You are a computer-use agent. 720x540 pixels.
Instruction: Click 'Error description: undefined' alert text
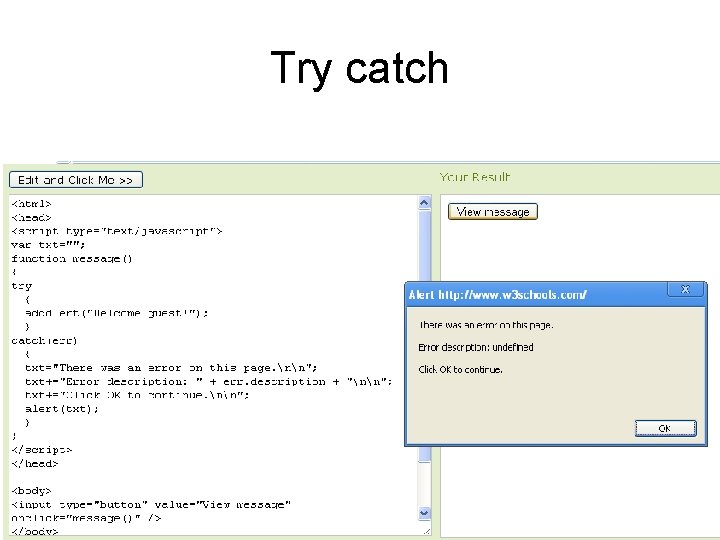click(x=476, y=347)
